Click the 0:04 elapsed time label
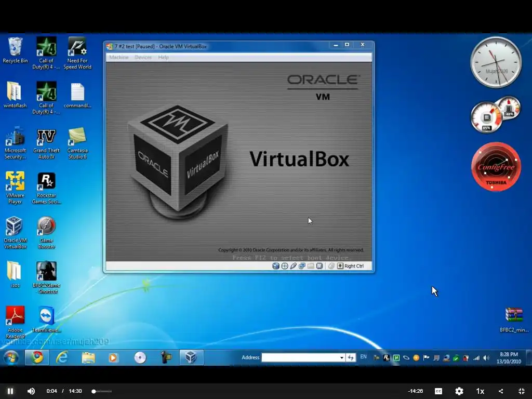 tap(51, 391)
